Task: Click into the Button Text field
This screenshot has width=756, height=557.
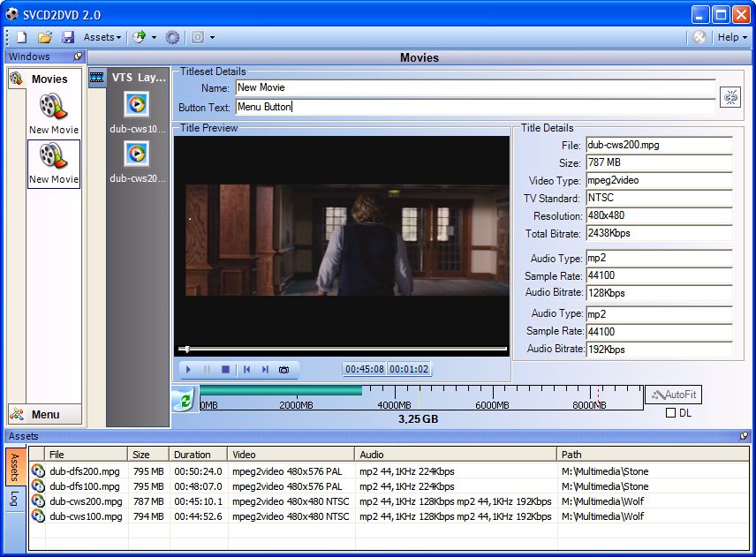Action: pyautogui.click(x=475, y=107)
